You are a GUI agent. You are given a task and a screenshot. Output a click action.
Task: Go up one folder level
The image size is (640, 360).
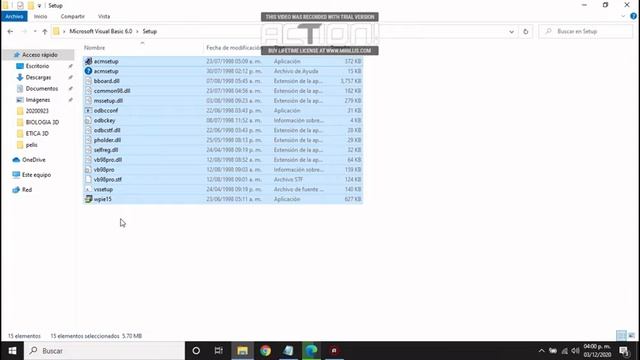pos(45,31)
